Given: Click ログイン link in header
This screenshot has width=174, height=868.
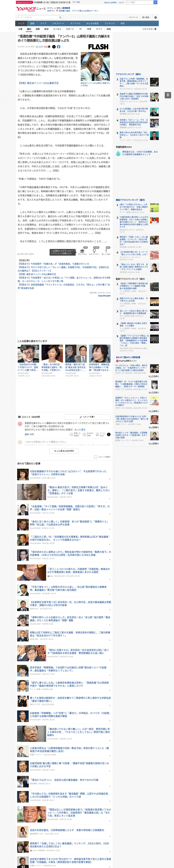Looking at the screenshot, I should click(51, 11).
